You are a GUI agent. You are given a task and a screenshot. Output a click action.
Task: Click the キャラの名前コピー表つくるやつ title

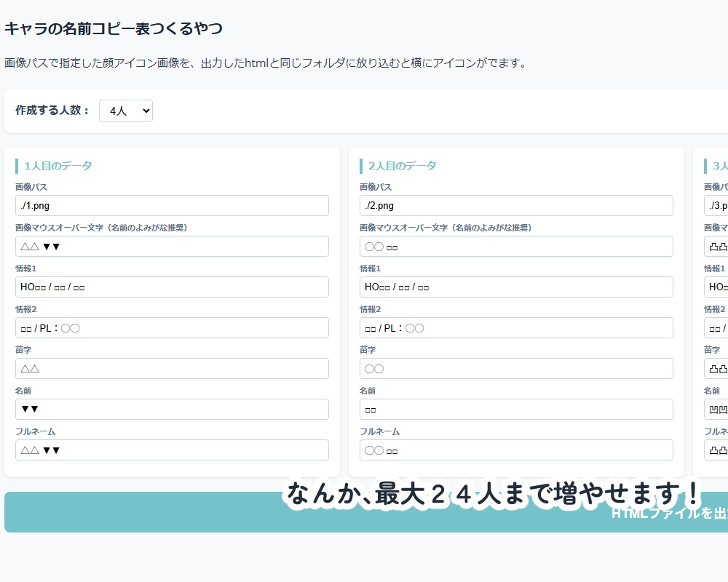114,29
